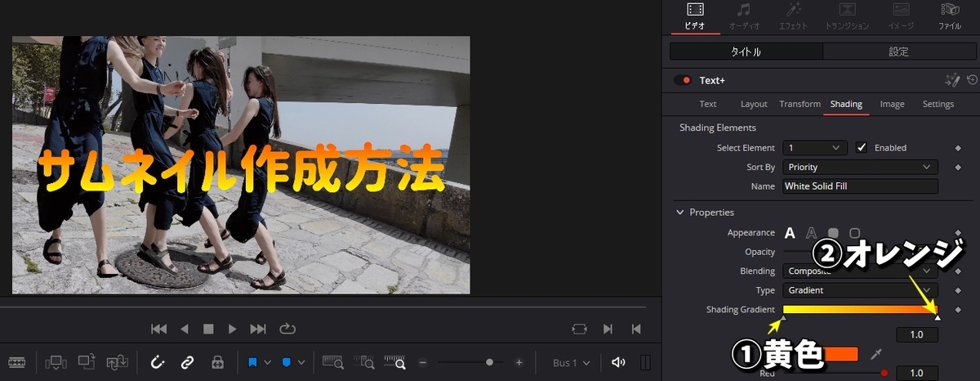Add a blue flag
The image size is (980, 381).
pyautogui.click(x=253, y=362)
